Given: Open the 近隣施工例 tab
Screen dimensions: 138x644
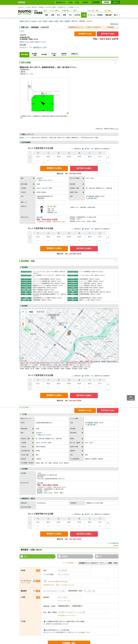Looking at the screenshot, I should [74, 54].
